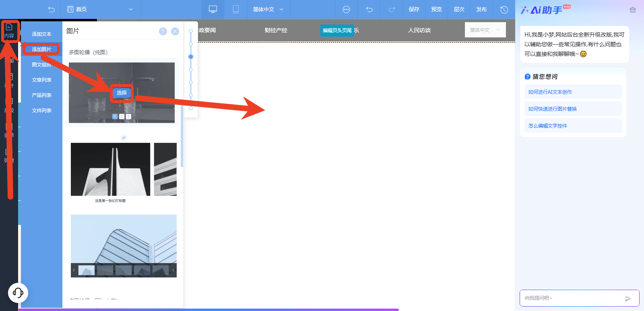Open the customer service headset widget
This screenshot has width=644, height=311.
[x=18, y=292]
